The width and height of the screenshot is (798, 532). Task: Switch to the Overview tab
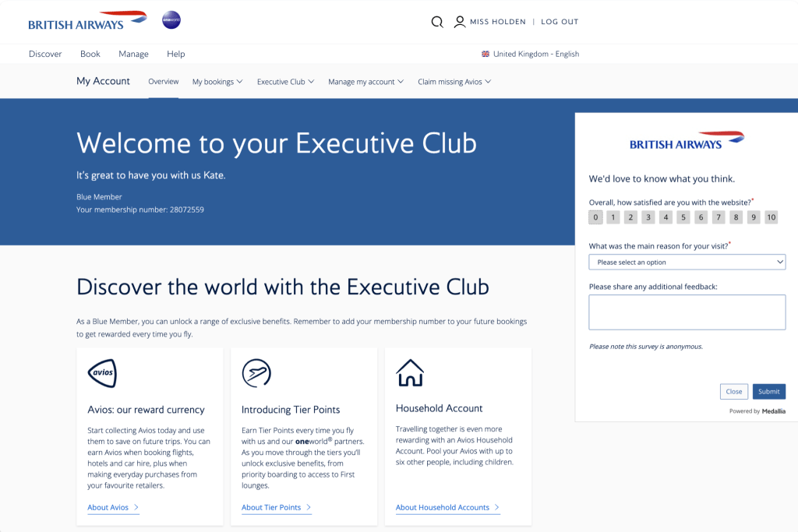click(x=164, y=82)
